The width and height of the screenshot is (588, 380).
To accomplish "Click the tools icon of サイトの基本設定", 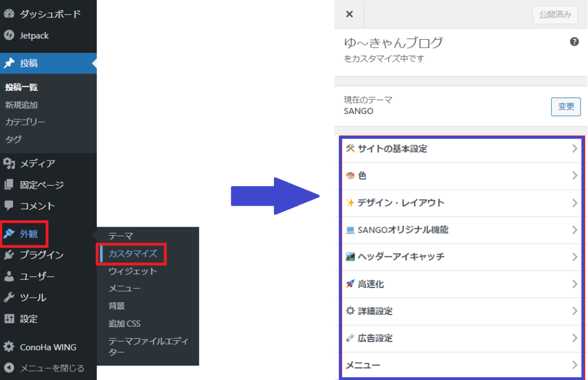I will [350, 148].
